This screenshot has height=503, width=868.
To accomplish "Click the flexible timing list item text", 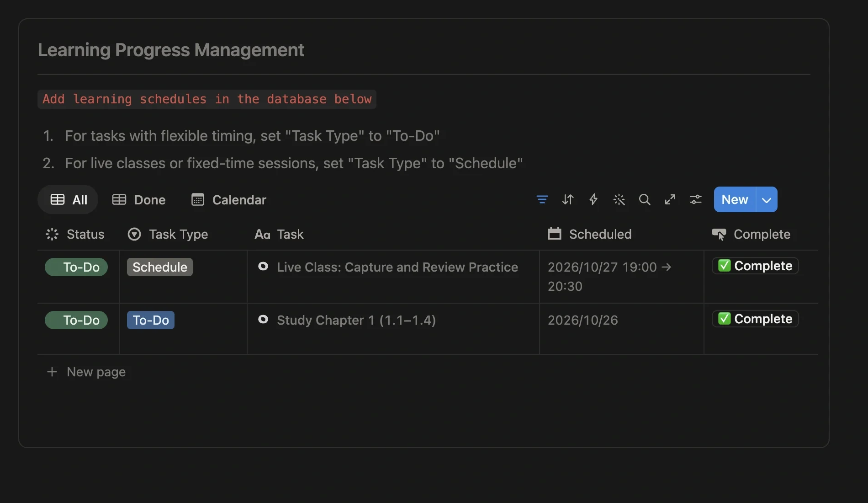I will tap(252, 136).
